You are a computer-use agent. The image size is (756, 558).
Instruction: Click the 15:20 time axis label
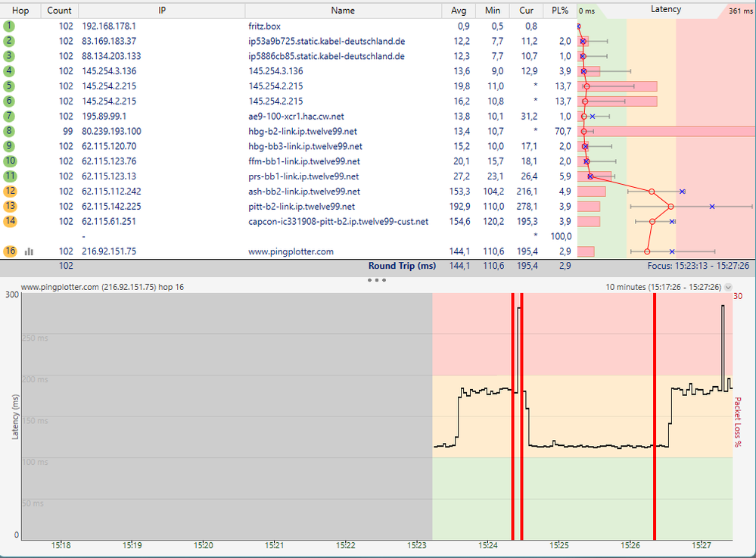(x=203, y=545)
